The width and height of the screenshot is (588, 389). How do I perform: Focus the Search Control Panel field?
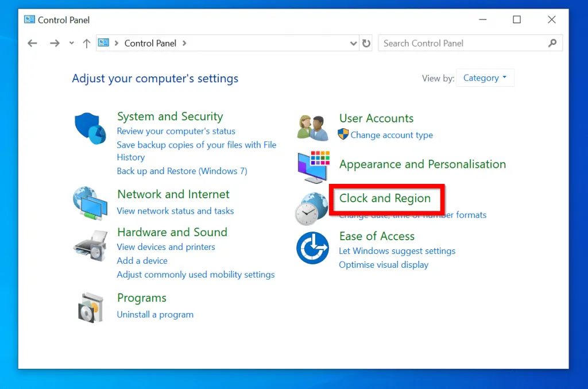tap(470, 43)
